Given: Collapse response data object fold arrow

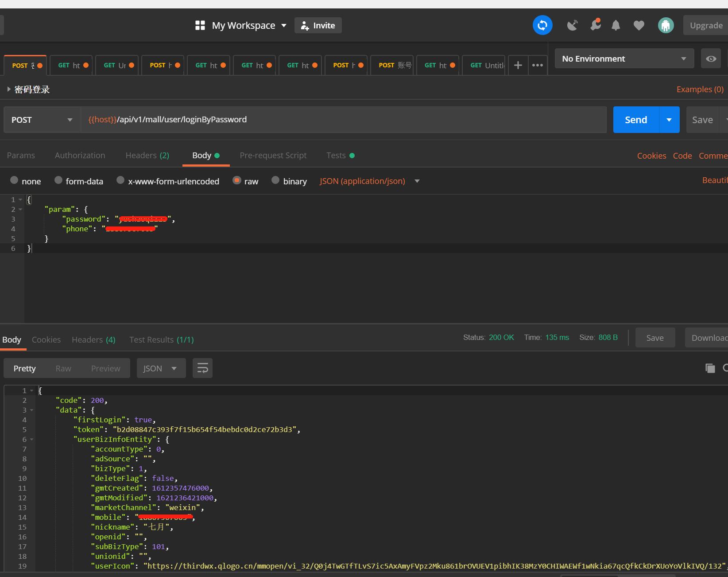Looking at the screenshot, I should (x=31, y=410).
